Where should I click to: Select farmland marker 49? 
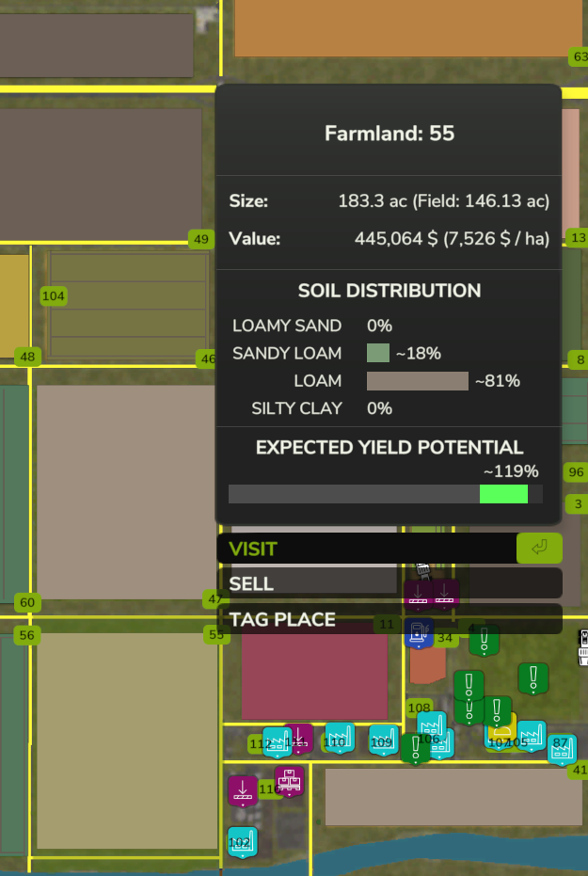(201, 239)
